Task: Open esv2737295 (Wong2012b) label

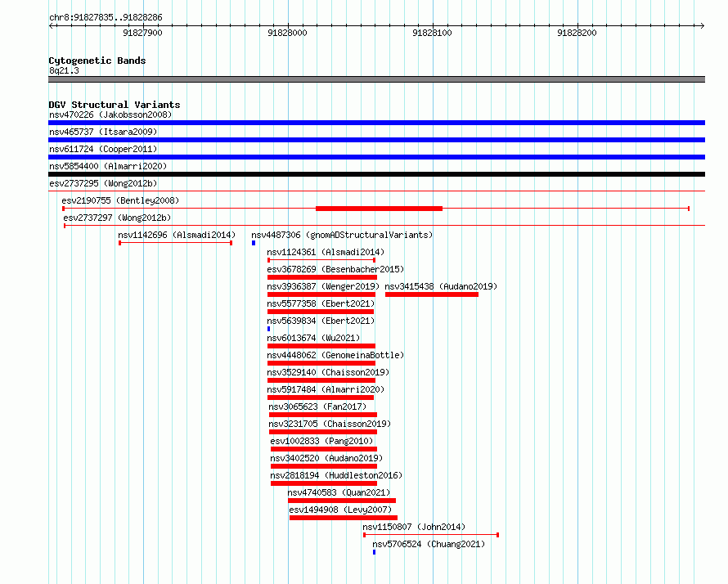Action: (x=103, y=183)
